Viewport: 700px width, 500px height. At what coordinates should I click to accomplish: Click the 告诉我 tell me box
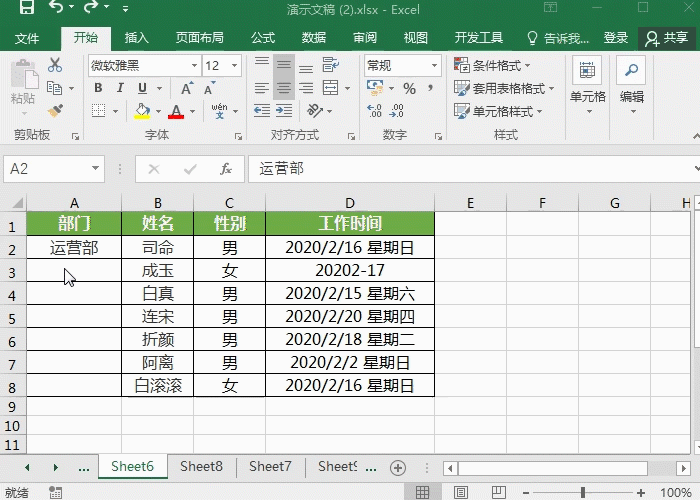tap(558, 38)
